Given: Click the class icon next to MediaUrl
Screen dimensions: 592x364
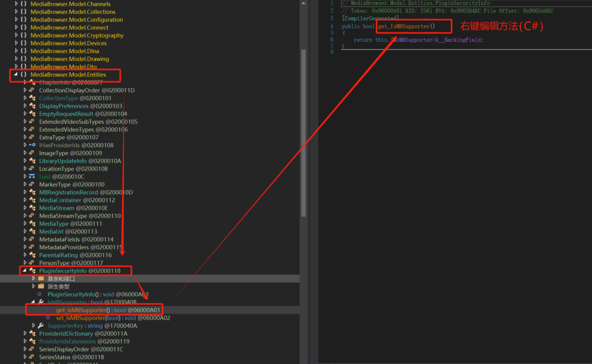Looking at the screenshot, I should click(x=32, y=232).
